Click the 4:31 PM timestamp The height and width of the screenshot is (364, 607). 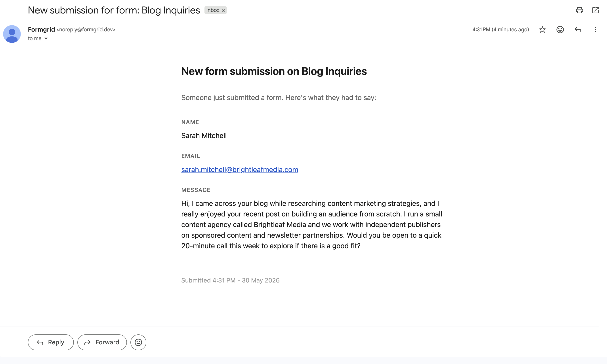pyautogui.click(x=500, y=30)
